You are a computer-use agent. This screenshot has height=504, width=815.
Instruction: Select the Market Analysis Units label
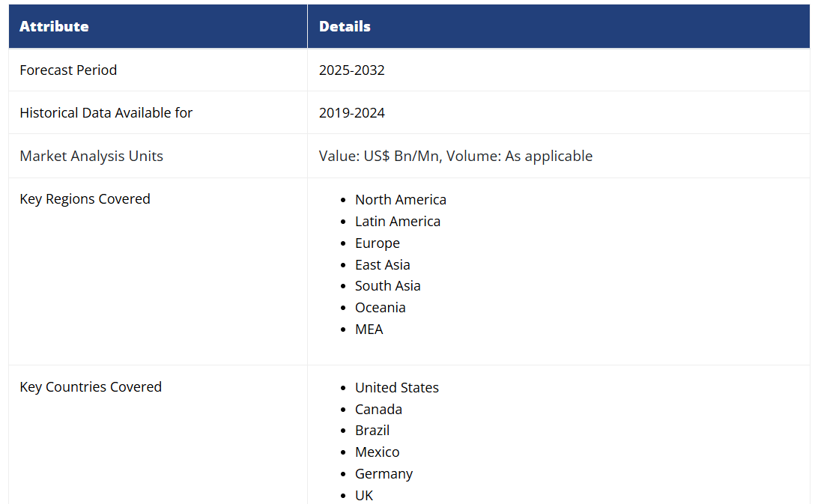(91, 156)
